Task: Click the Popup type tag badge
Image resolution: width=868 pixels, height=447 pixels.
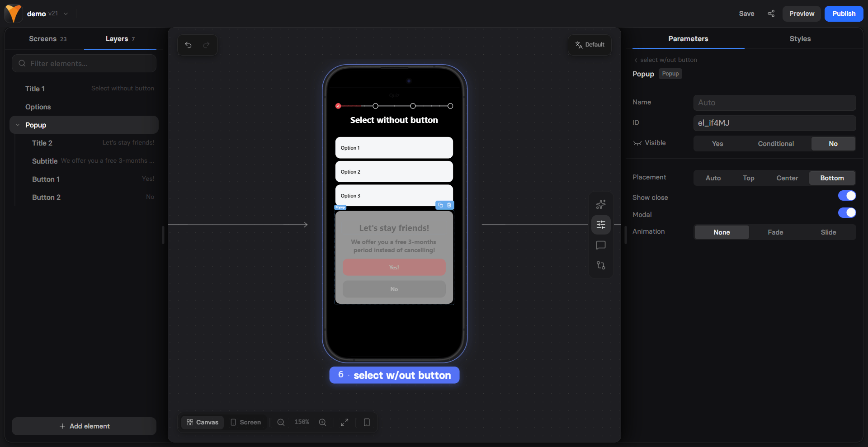Action: point(670,74)
